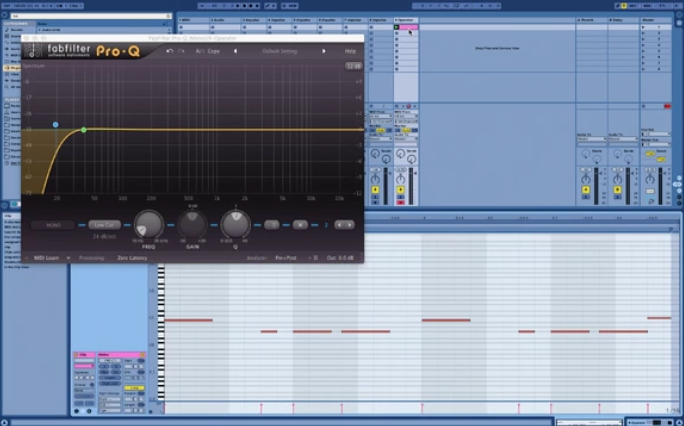Change the 24 dB/oct slope setting
684x426 pixels.
click(105, 236)
